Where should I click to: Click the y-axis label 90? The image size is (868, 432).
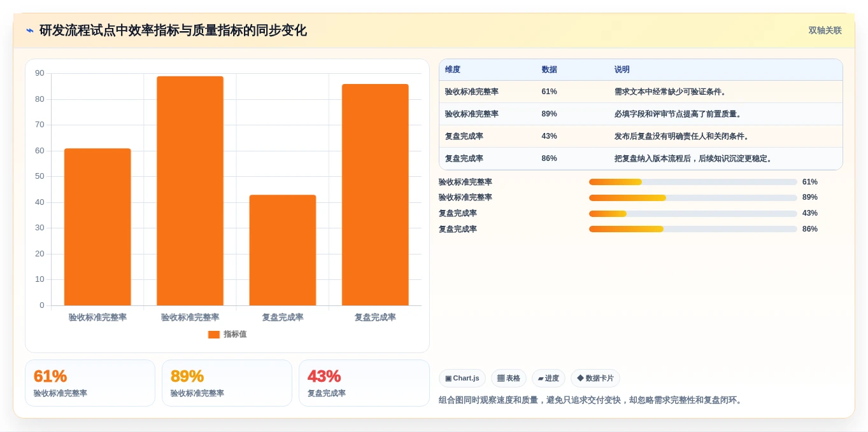[x=39, y=73]
